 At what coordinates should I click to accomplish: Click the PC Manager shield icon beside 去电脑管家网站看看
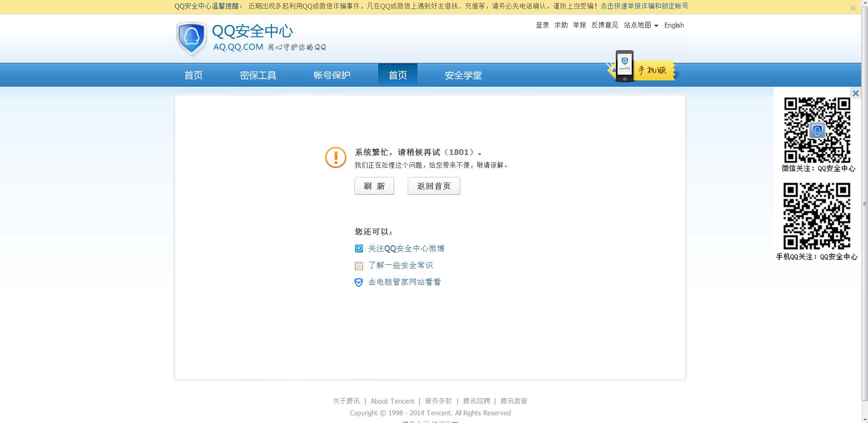(359, 282)
